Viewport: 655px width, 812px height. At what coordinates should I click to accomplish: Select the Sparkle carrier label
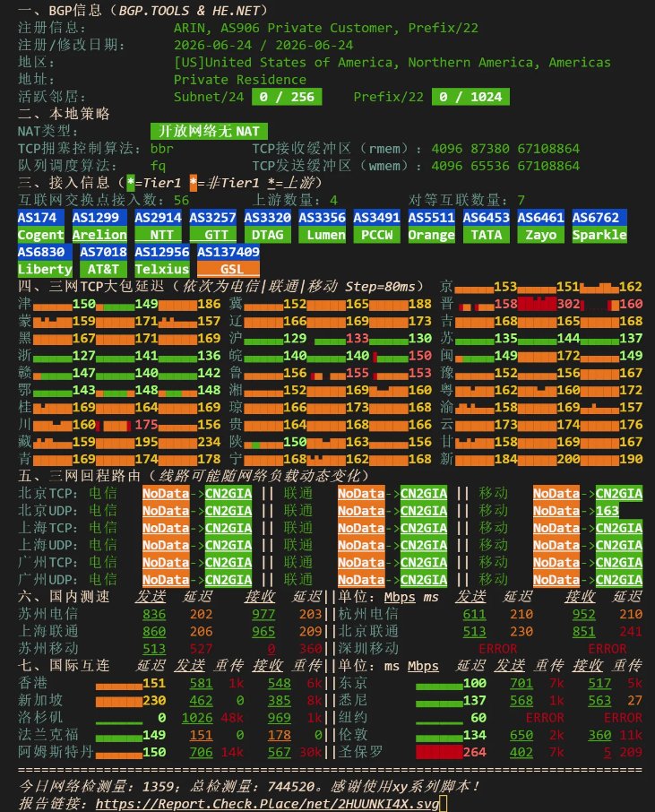599,235
